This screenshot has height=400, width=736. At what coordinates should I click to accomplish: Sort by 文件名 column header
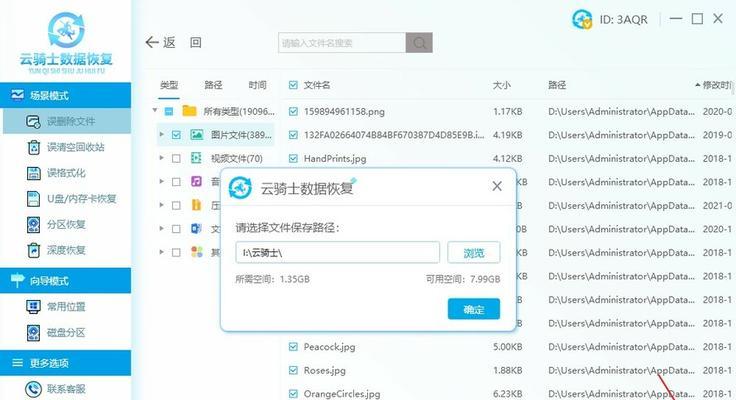tap(317, 85)
